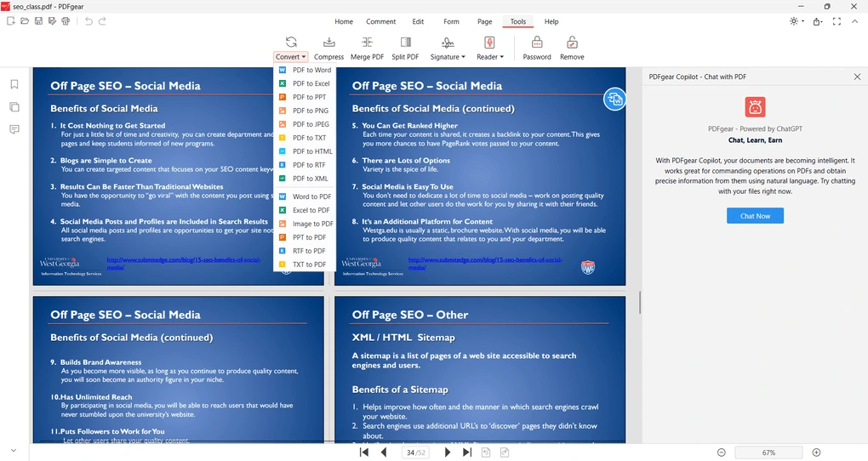
Task: Click the page number input field
Action: pyautogui.click(x=416, y=452)
